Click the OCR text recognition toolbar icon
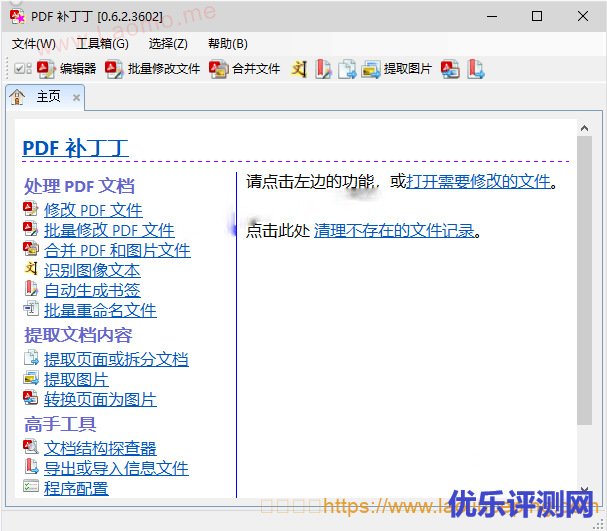This screenshot has height=531, width=607. click(299, 69)
